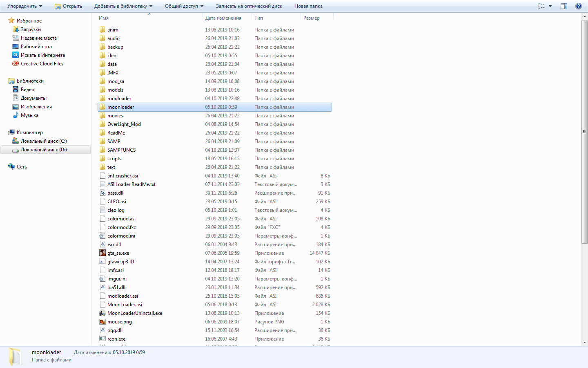
Task: Sort by Размер column header
Action: [317, 18]
